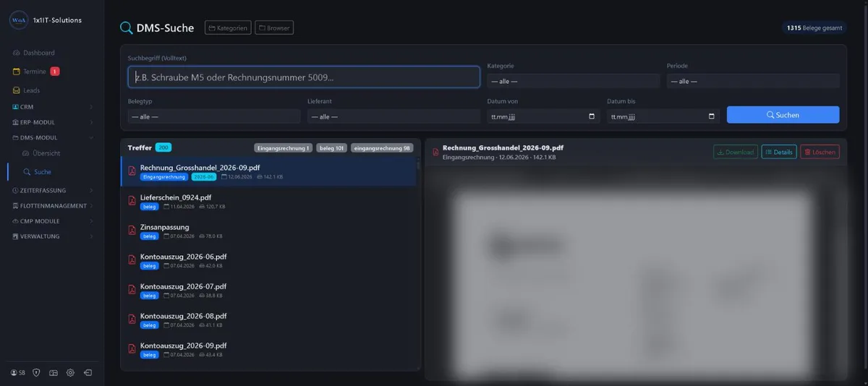The image size is (868, 386).
Task: Open the Dashboard sidebar entry
Action: pos(52,53)
